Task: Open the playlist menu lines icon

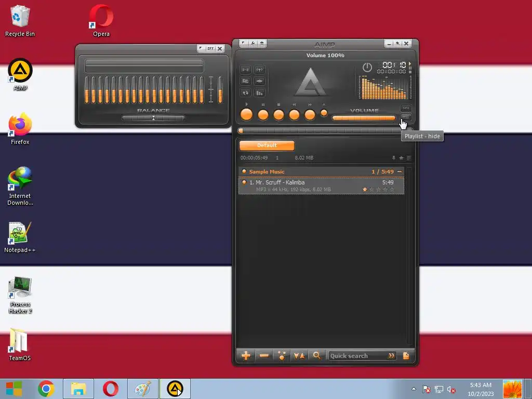Action: pos(409,158)
